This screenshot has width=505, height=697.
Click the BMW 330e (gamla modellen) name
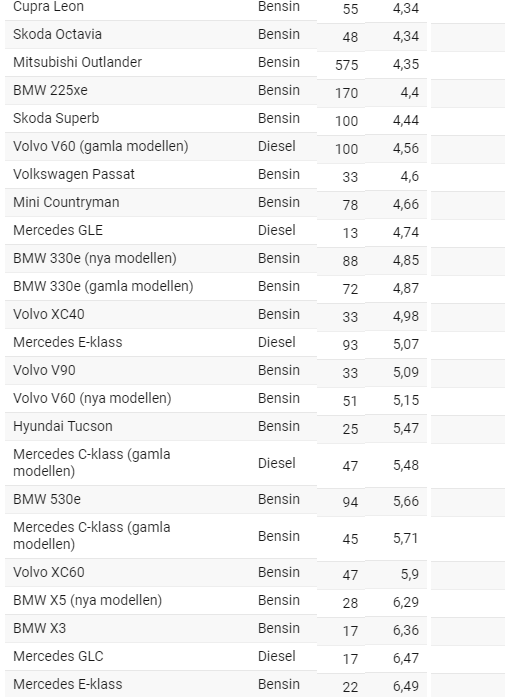(x=103, y=286)
